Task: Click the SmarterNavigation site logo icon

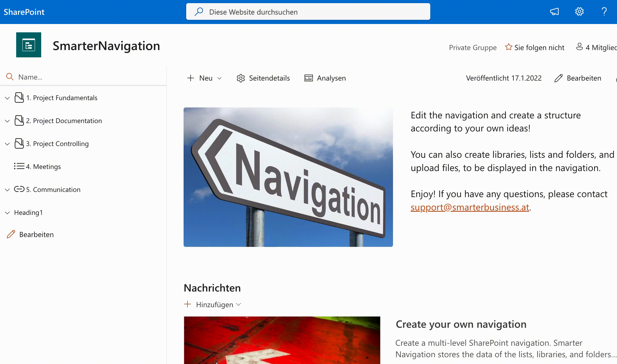Action: click(x=29, y=45)
